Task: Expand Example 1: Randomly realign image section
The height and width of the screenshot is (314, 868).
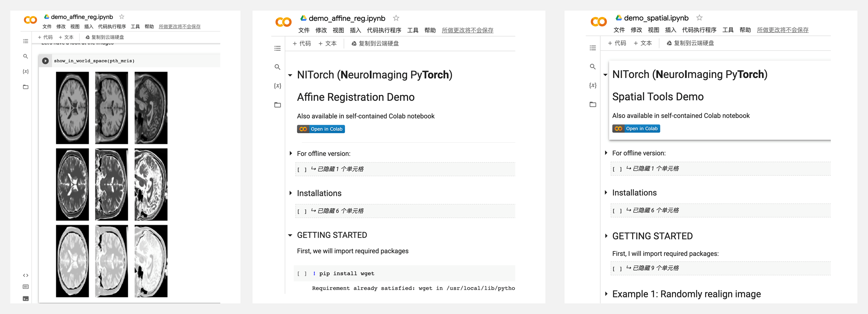Action: [606, 294]
